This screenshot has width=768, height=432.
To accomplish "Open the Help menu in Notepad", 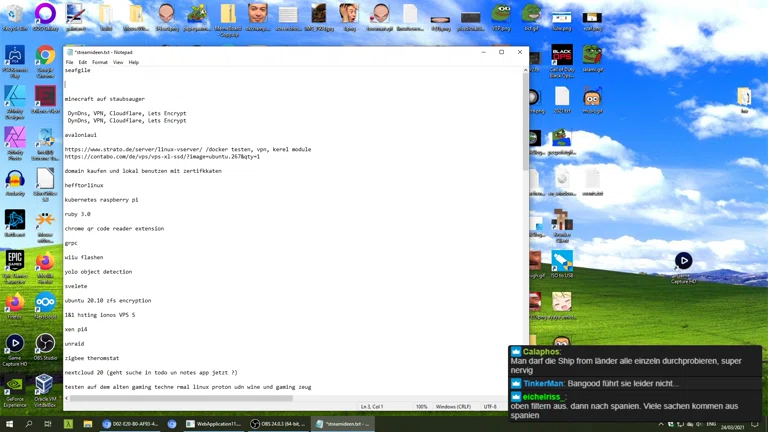I will click(133, 62).
